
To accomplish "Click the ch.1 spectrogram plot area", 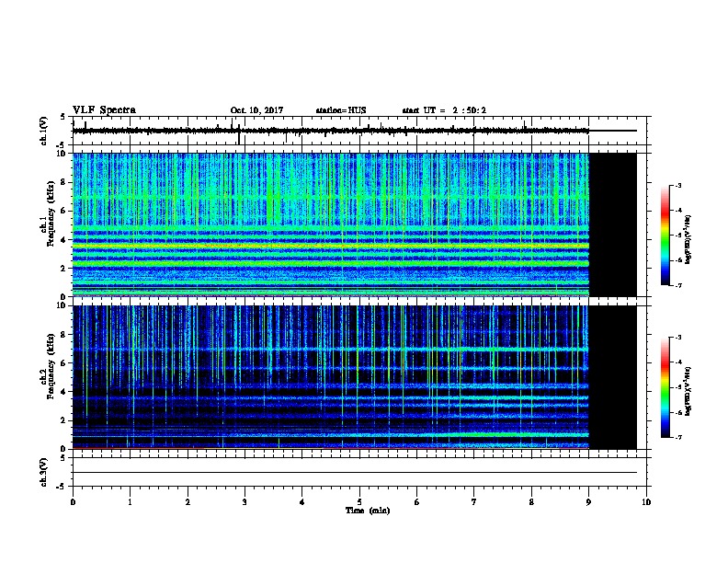I will [354, 224].
